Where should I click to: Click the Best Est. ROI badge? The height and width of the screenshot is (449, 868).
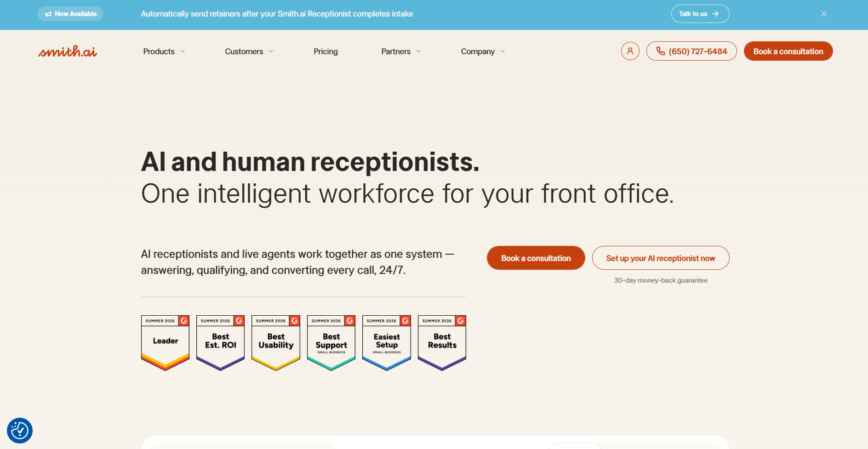(220, 343)
